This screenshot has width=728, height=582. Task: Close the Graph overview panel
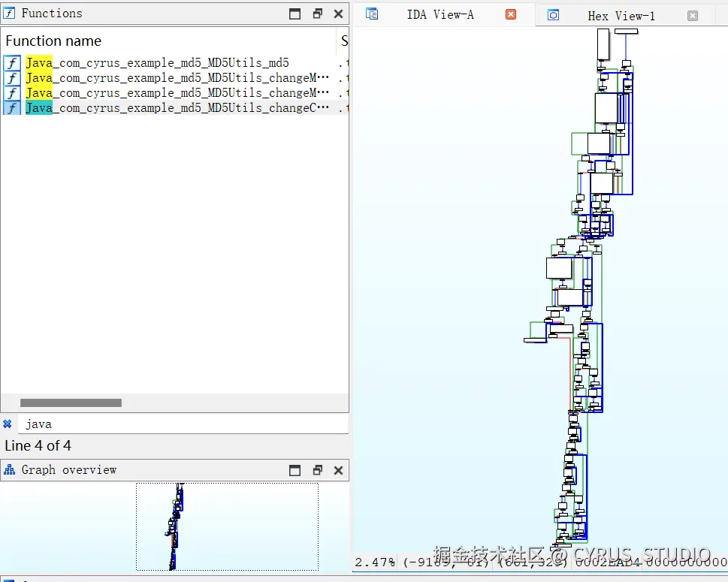click(x=339, y=471)
